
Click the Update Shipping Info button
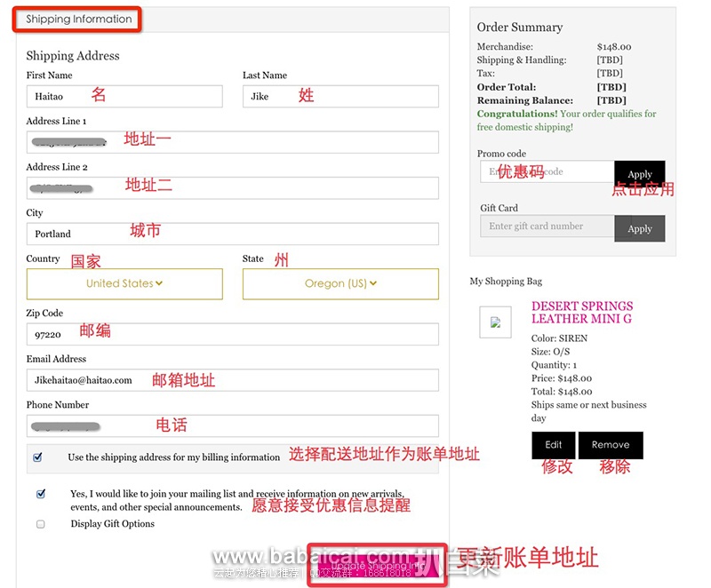tap(373, 565)
